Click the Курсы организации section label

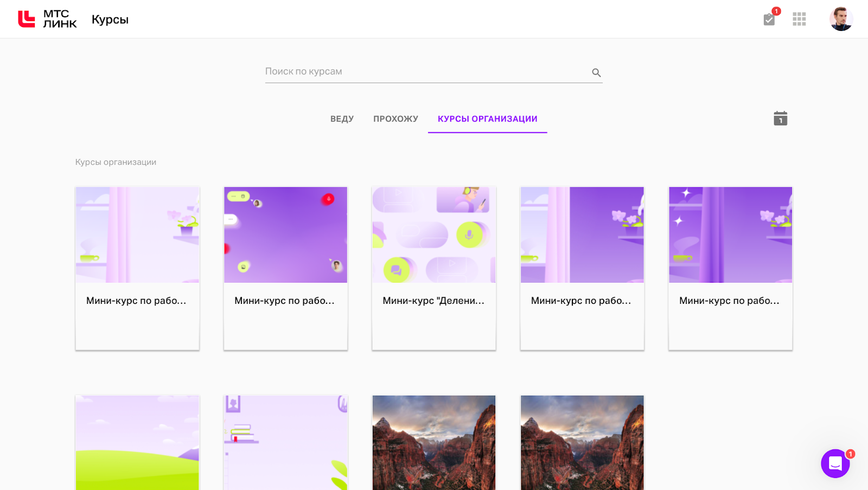[116, 162]
